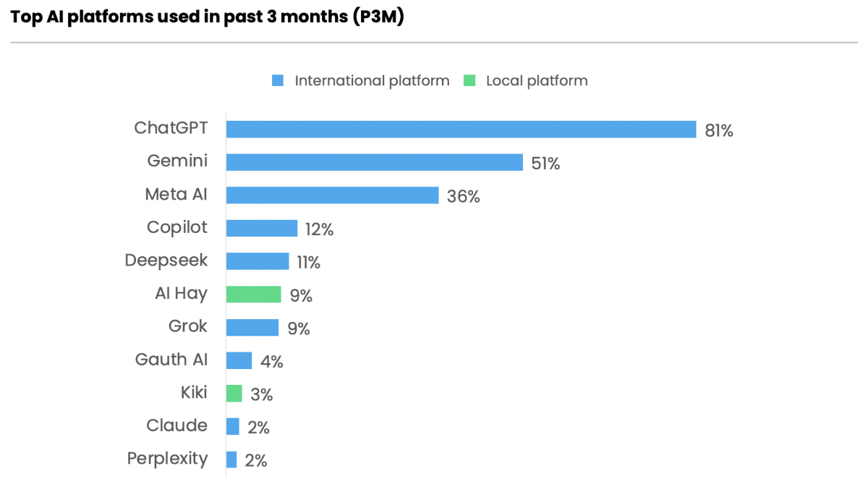Click the chart title about top AI platforms
868x500 pixels.
point(207,17)
